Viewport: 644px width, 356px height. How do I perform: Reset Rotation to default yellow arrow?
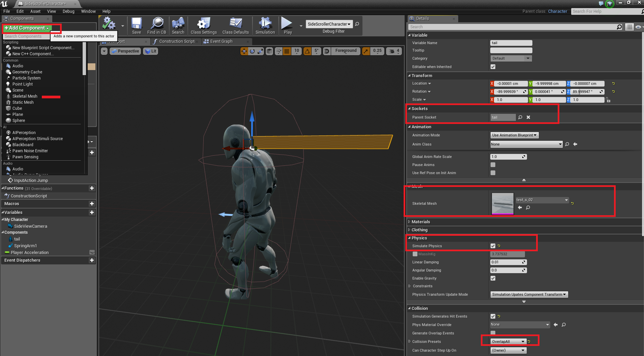[613, 92]
